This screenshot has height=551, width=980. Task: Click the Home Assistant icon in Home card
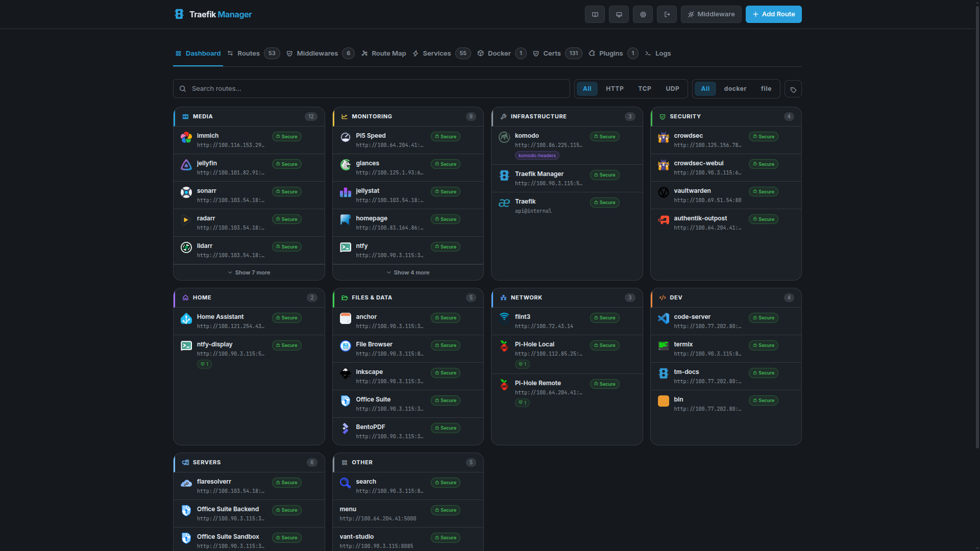(x=186, y=318)
